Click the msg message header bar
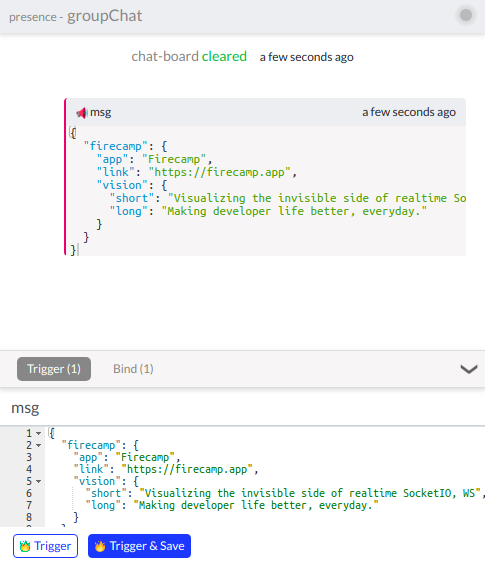The width and height of the screenshot is (485, 565). [266, 112]
